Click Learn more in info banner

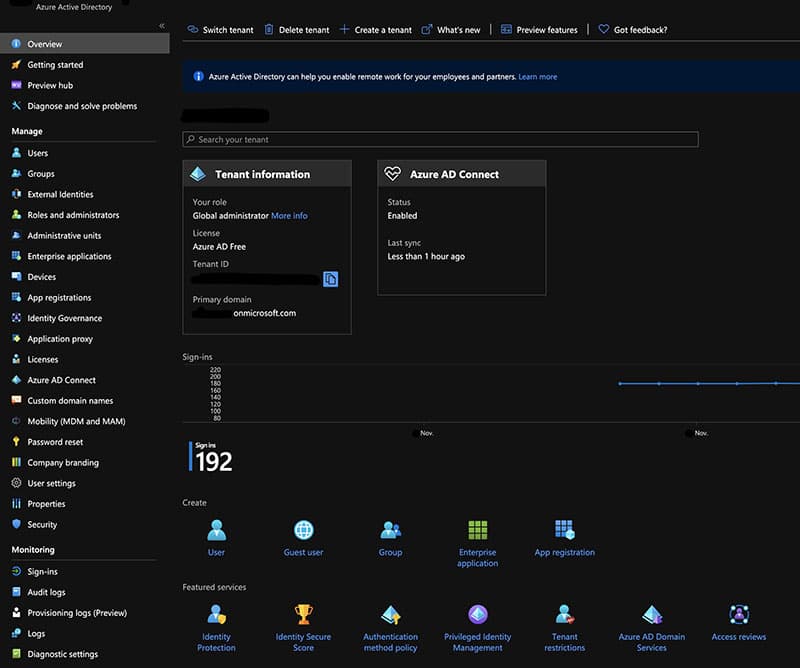click(538, 77)
